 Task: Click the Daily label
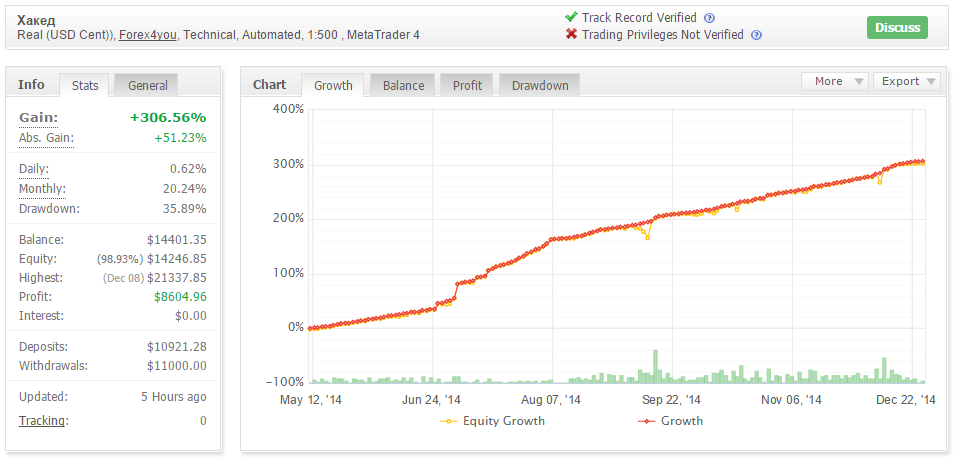click(34, 169)
